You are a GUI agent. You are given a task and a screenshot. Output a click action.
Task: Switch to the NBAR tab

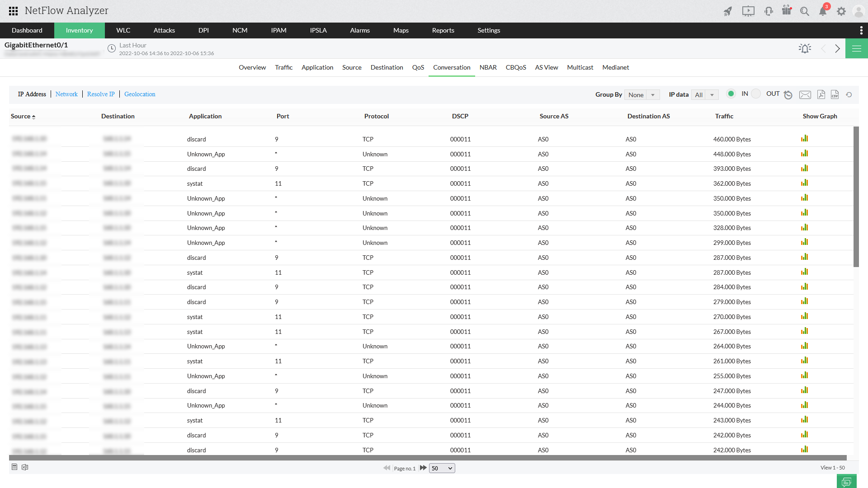click(488, 67)
